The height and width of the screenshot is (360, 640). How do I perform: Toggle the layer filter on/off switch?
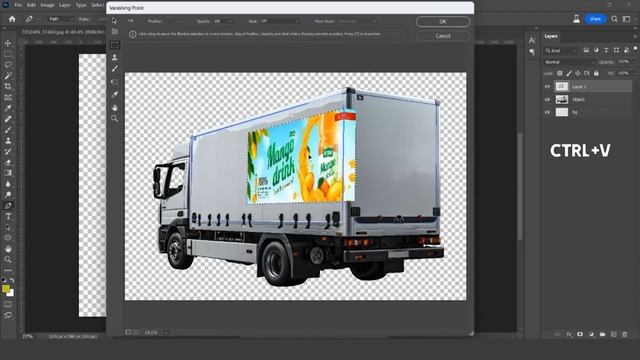tap(636, 49)
